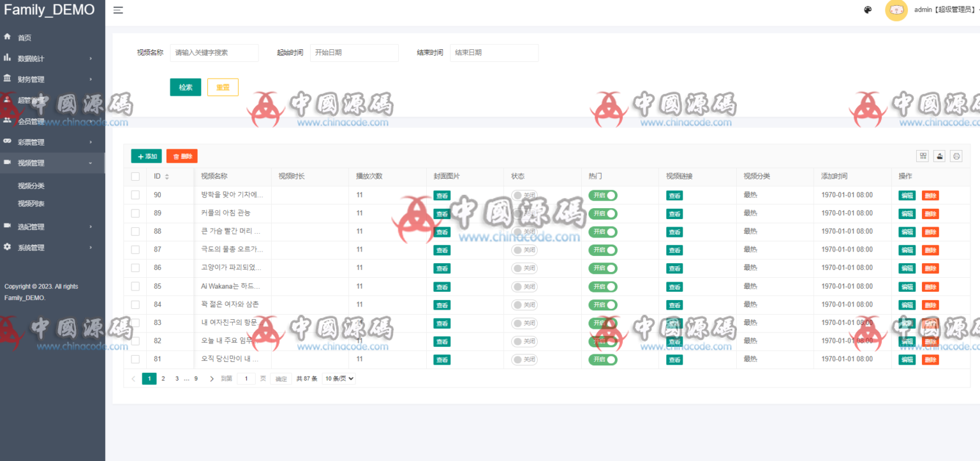Screen dimensions: 980x461
Task: Open the theme palette icon
Action: pos(868,10)
